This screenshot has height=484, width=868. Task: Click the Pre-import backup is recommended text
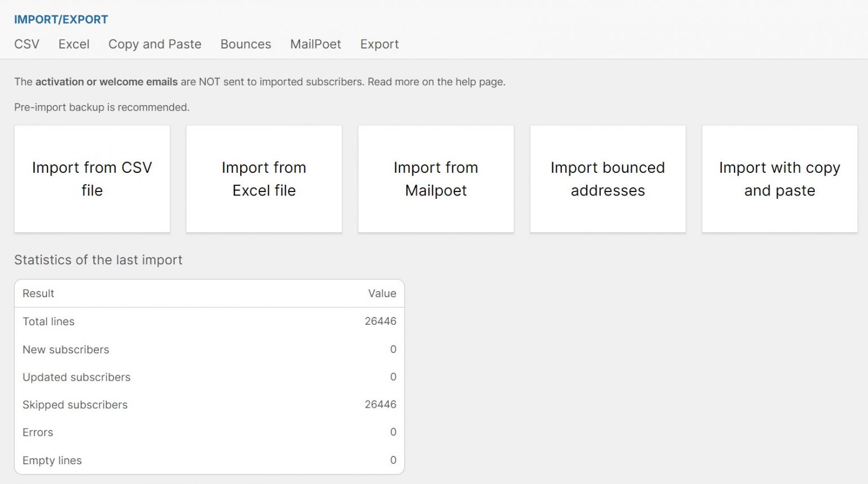(102, 107)
